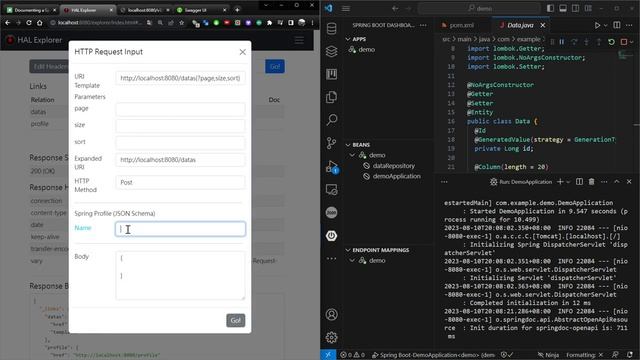Click errors and warnings count in status bar
The image size is (640, 360).
tap(353, 355)
